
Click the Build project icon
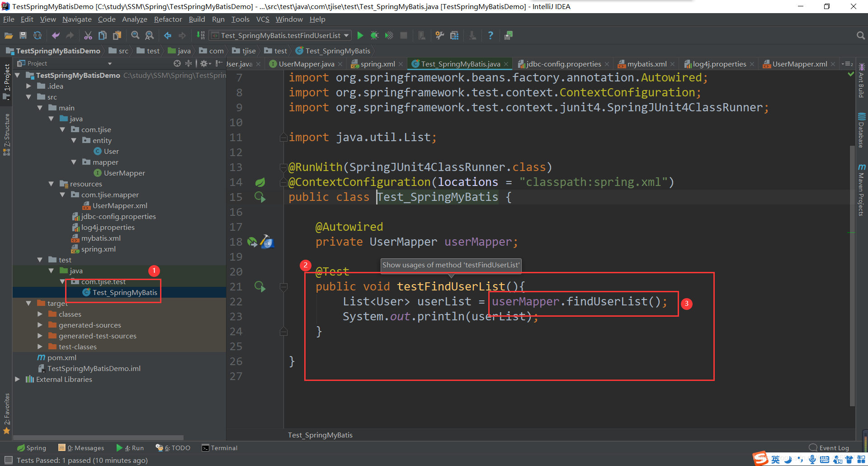coord(200,35)
